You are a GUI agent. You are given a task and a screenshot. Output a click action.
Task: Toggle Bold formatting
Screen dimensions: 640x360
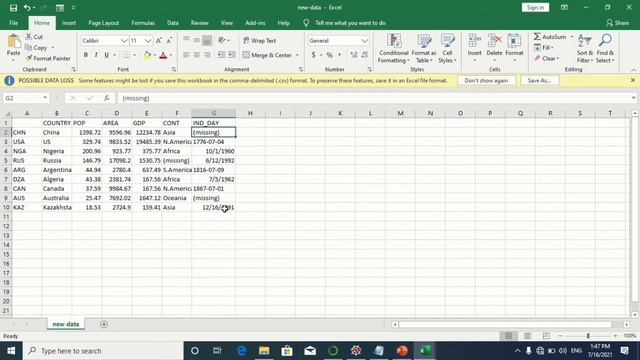coord(86,55)
